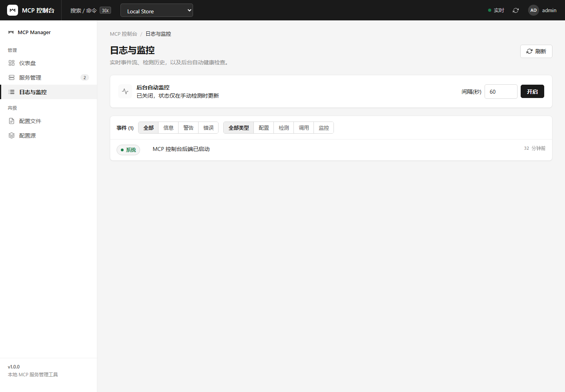
Task: Open the 搜索 / 命令 search box
Action: tap(90, 11)
